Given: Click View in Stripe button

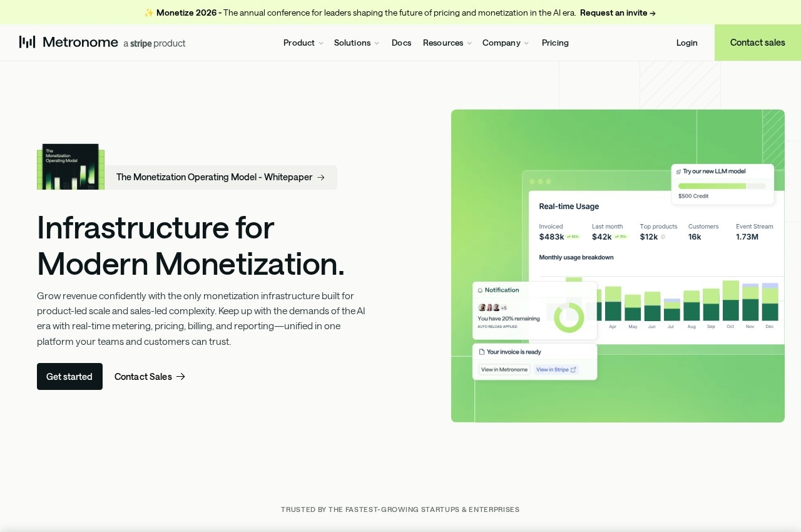Looking at the screenshot, I should (556, 369).
